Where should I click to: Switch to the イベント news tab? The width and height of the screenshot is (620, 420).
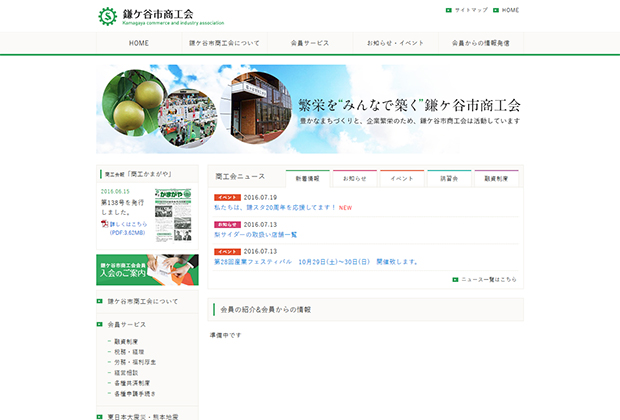pos(402,178)
